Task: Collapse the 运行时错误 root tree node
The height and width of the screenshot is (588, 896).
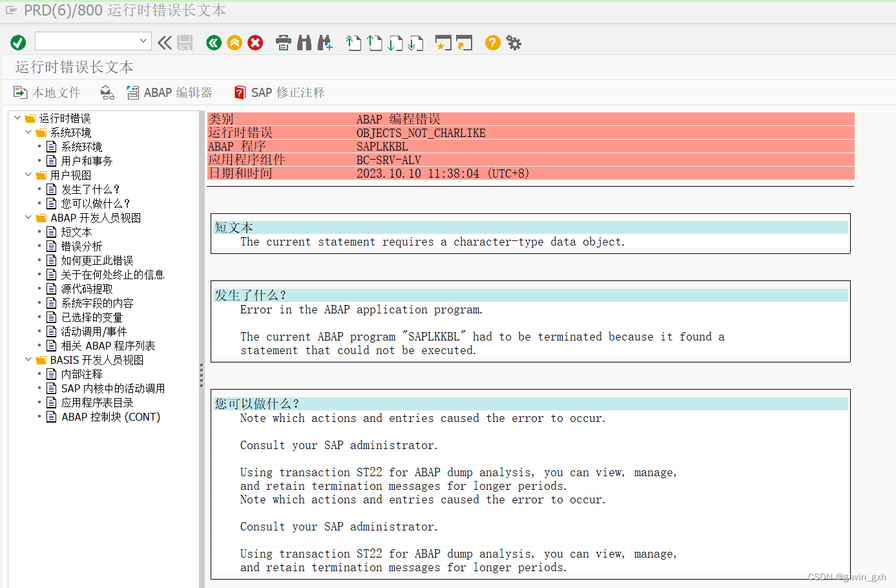Action: 17,118
